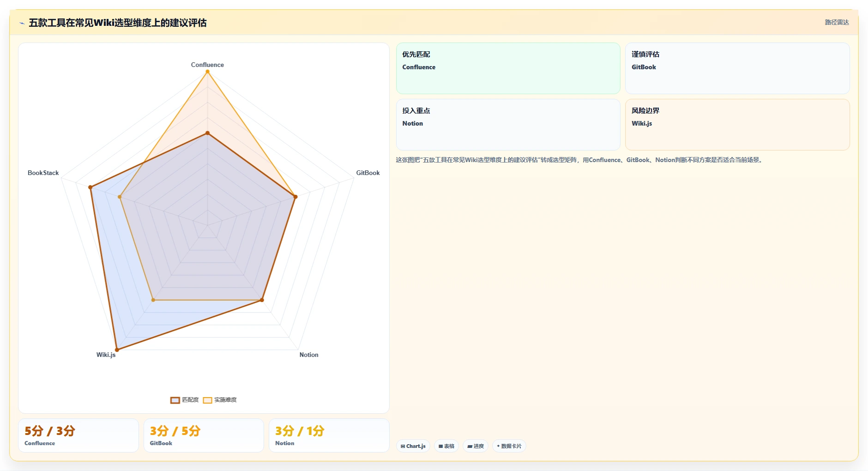This screenshot has width=868, height=471.
Task: Click the 5分 / 3分 Confluence stat card
Action: point(78,435)
